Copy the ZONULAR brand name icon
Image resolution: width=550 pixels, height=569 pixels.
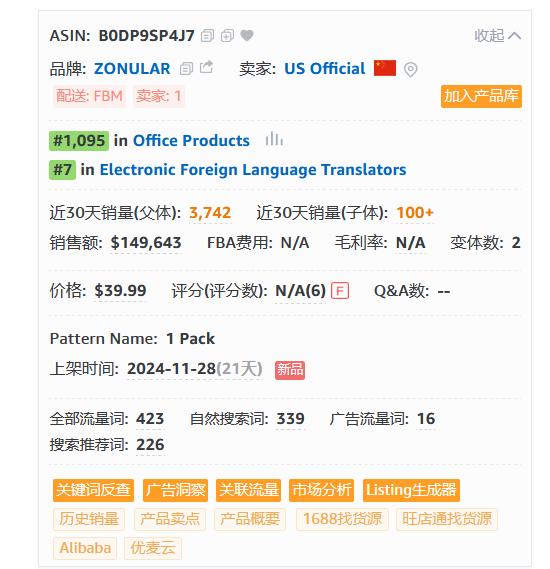tap(186, 69)
